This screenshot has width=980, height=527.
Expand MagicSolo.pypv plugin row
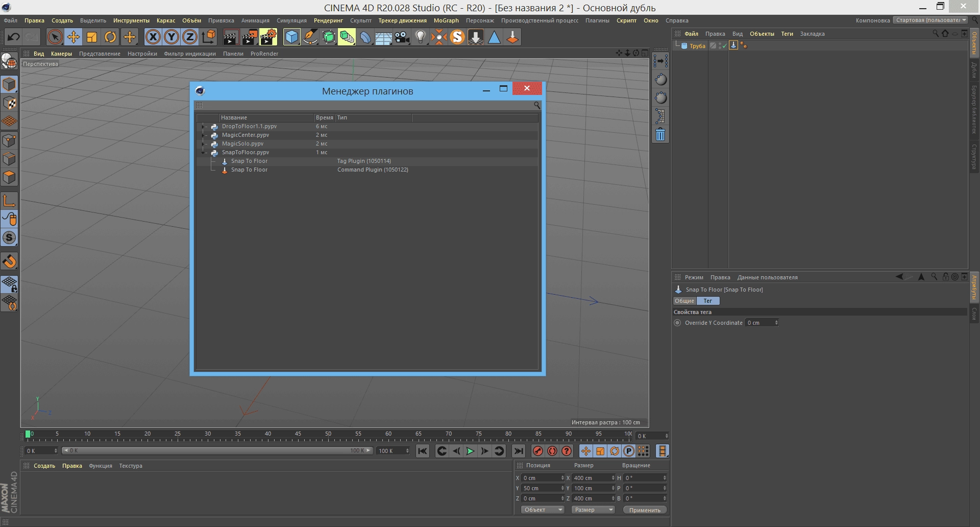pos(204,143)
